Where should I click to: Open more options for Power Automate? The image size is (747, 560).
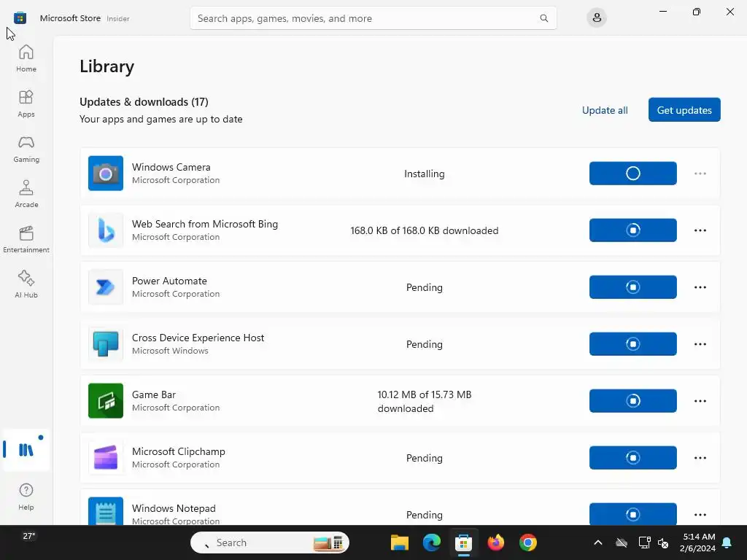pyautogui.click(x=700, y=287)
